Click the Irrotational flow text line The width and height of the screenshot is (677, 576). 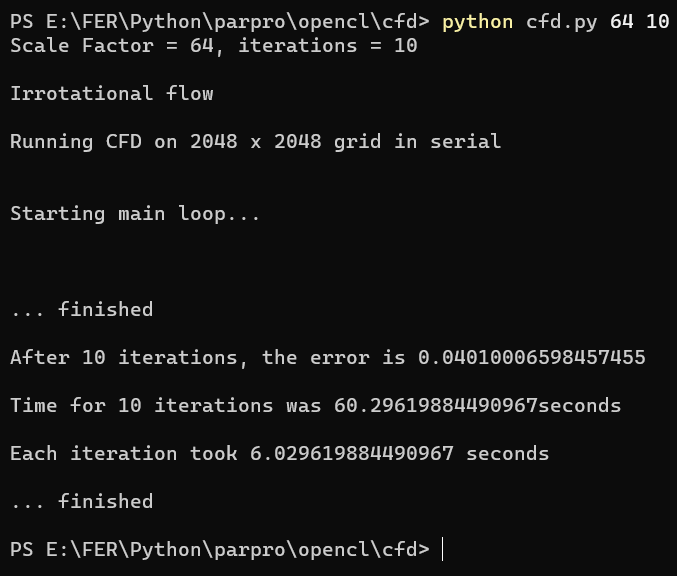(x=112, y=93)
